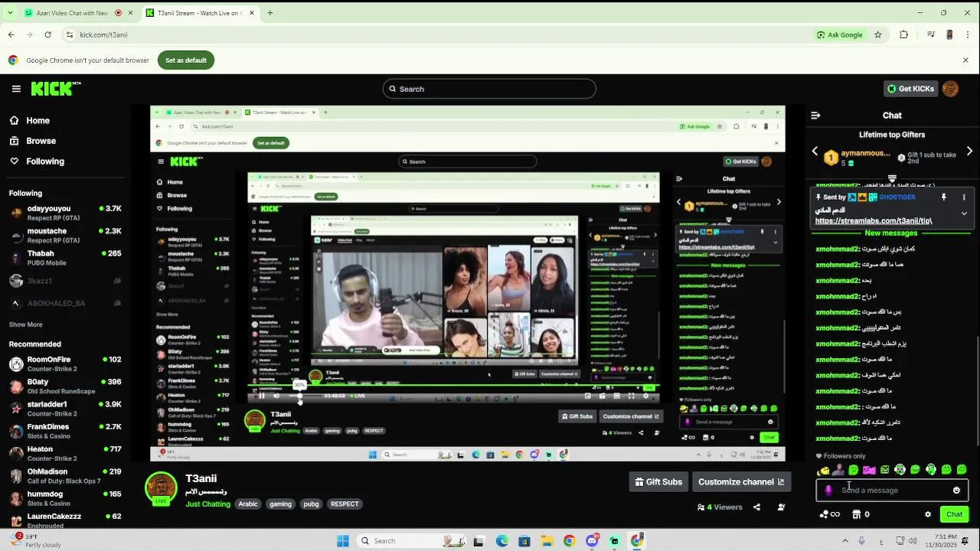Click Customize channel button
Viewport: 980px width, 551px height.
[x=741, y=482]
